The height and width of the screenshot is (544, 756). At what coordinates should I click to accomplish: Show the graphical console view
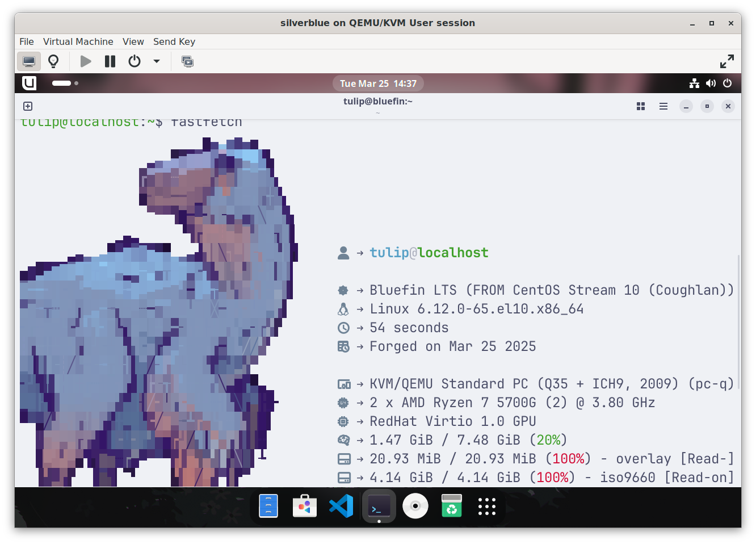tap(28, 61)
